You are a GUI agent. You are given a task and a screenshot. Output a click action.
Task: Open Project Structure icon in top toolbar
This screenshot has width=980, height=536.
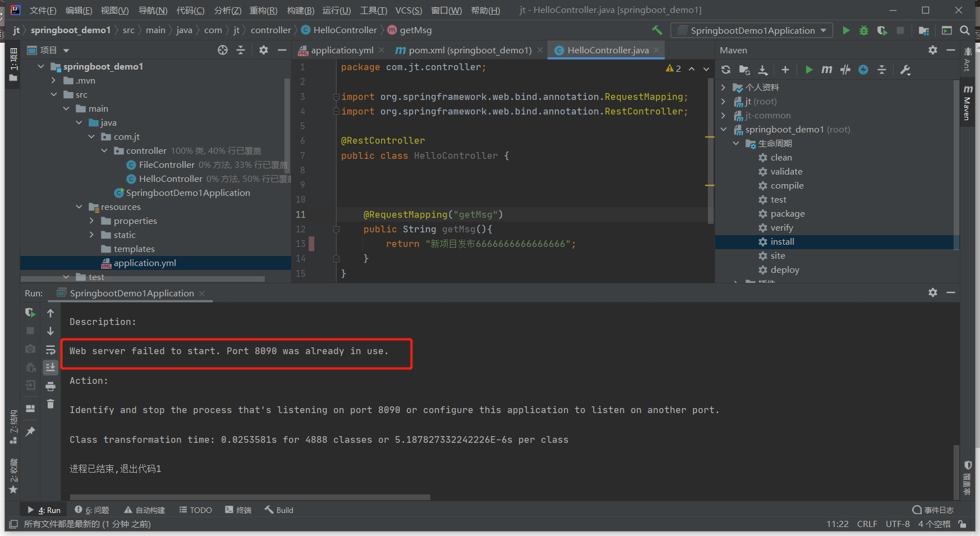pyautogui.click(x=924, y=30)
